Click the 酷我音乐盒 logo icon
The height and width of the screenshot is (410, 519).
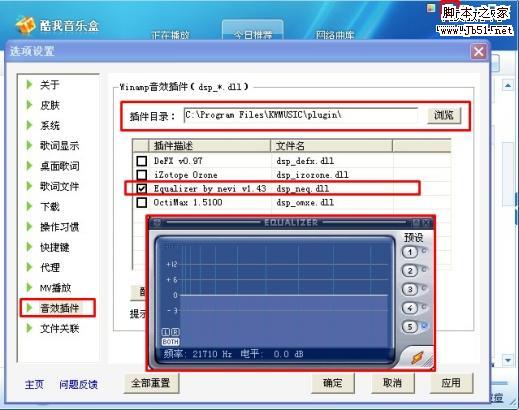[25, 25]
